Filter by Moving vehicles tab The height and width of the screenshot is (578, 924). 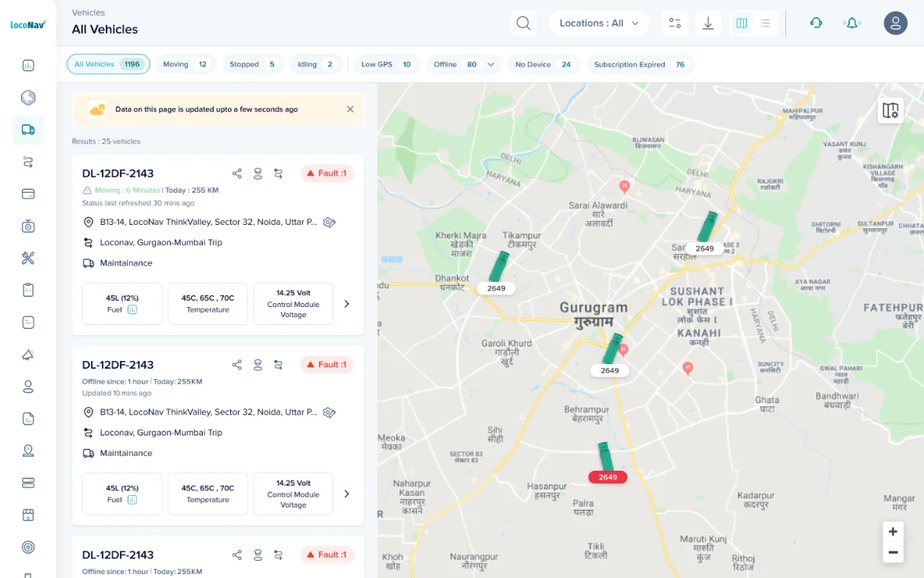[185, 64]
